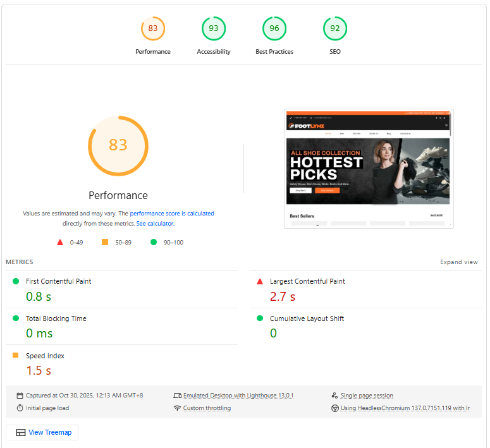
Task: Jump to the SEO score gauge
Action: pos(335,28)
